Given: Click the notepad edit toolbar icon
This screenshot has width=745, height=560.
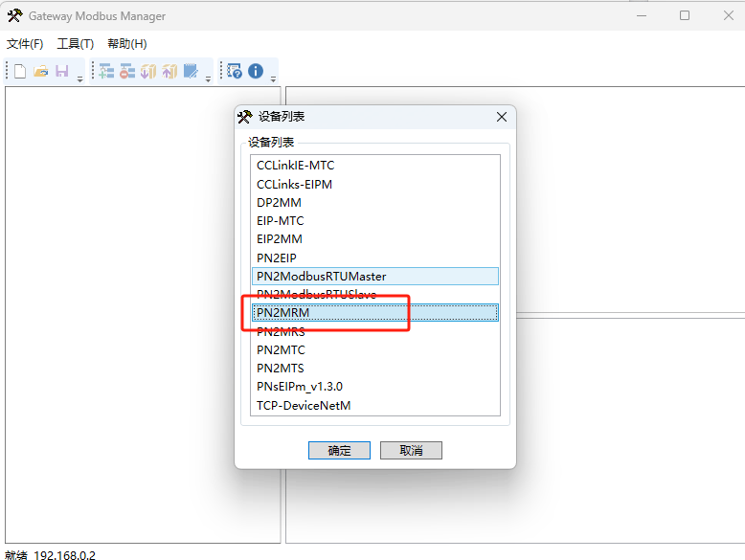Looking at the screenshot, I should pyautogui.click(x=191, y=71).
